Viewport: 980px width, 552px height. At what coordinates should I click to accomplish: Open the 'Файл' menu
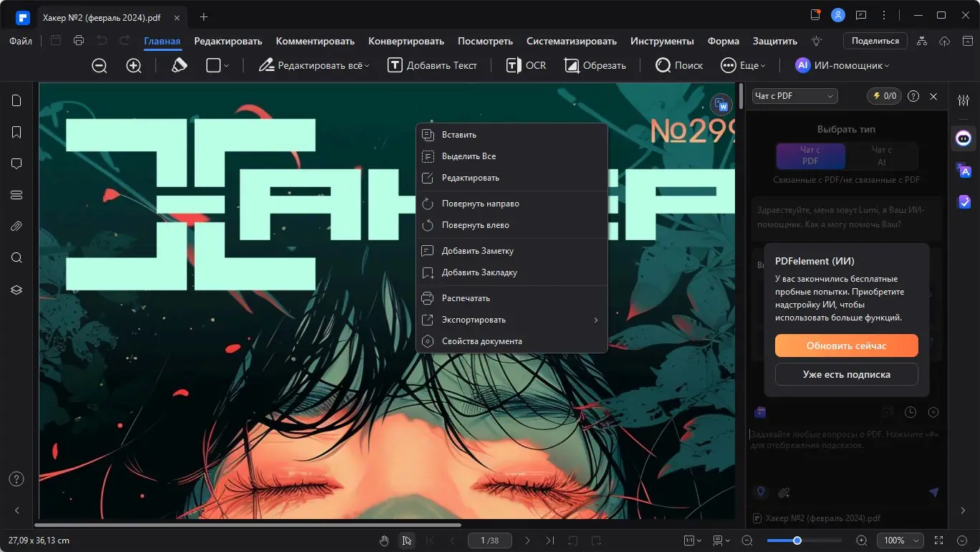21,41
